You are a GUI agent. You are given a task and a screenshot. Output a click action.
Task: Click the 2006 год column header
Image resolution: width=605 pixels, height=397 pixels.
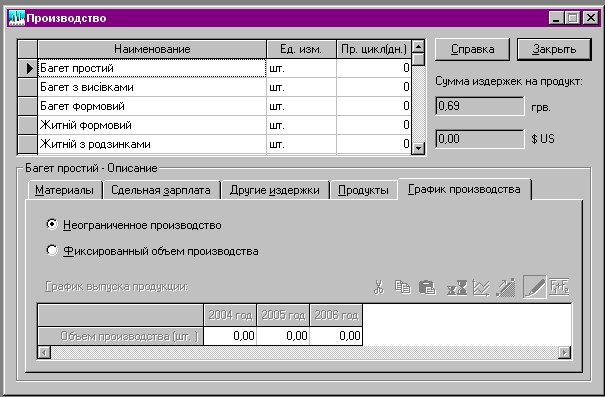336,316
